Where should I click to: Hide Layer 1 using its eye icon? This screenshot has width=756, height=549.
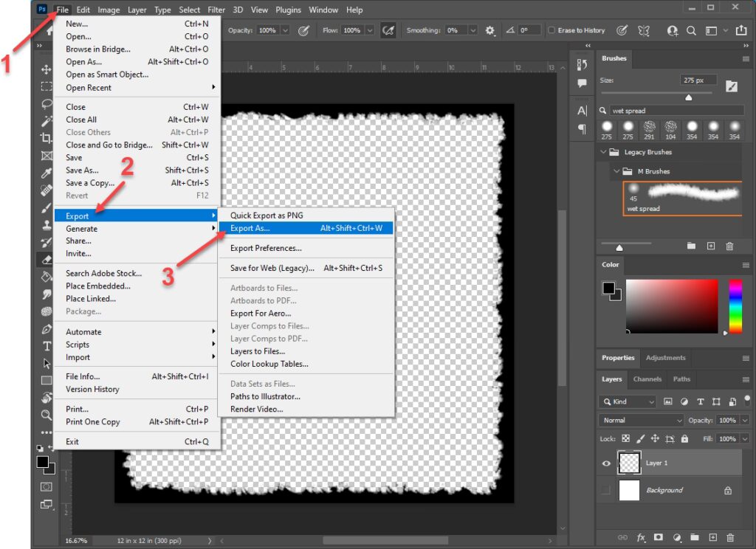606,463
